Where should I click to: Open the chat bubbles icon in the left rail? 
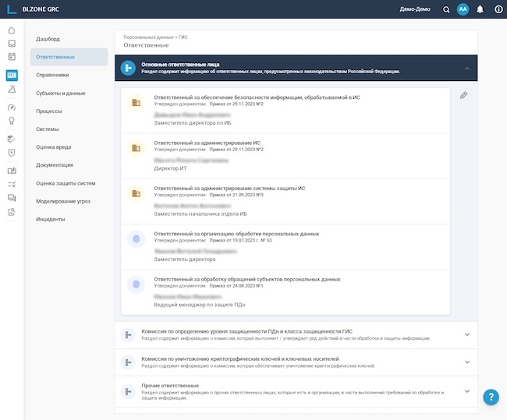click(x=12, y=198)
